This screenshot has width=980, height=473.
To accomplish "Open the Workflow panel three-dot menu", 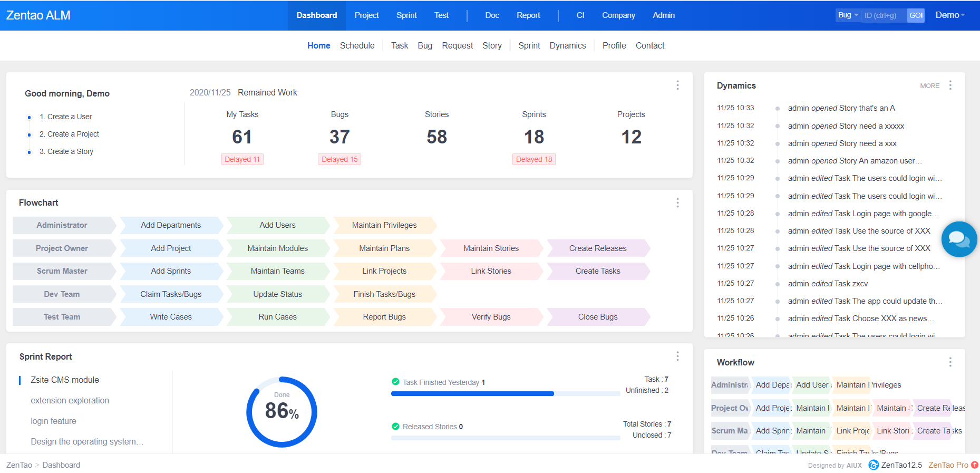I will 950,362.
